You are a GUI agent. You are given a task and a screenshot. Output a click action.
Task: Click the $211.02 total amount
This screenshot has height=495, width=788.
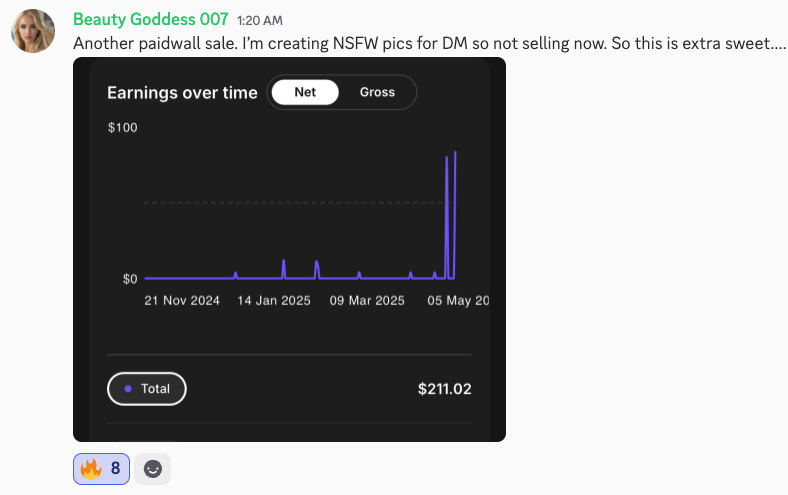445,388
